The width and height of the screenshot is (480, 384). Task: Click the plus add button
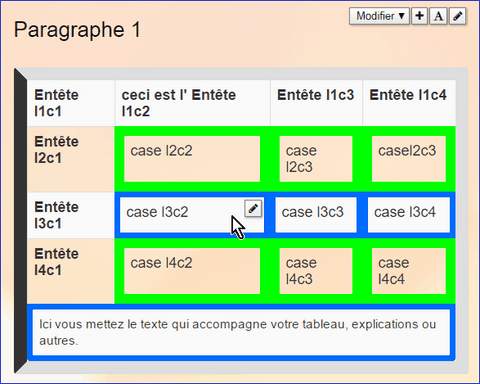point(420,16)
